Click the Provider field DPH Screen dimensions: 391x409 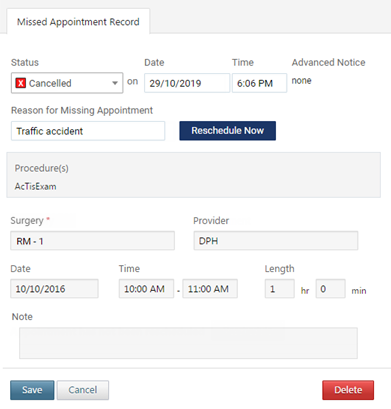[x=276, y=241]
